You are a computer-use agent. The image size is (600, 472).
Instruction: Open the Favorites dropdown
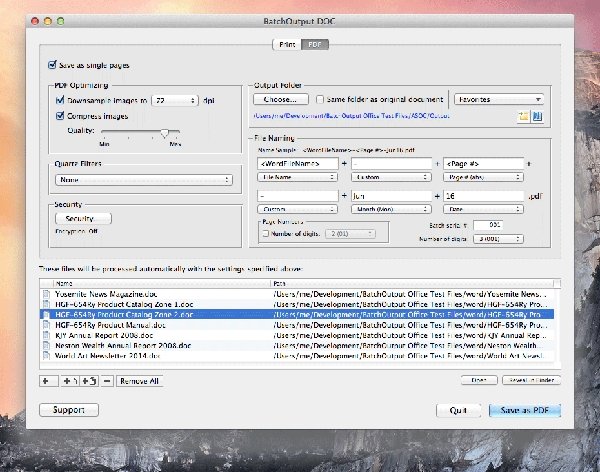[x=499, y=100]
